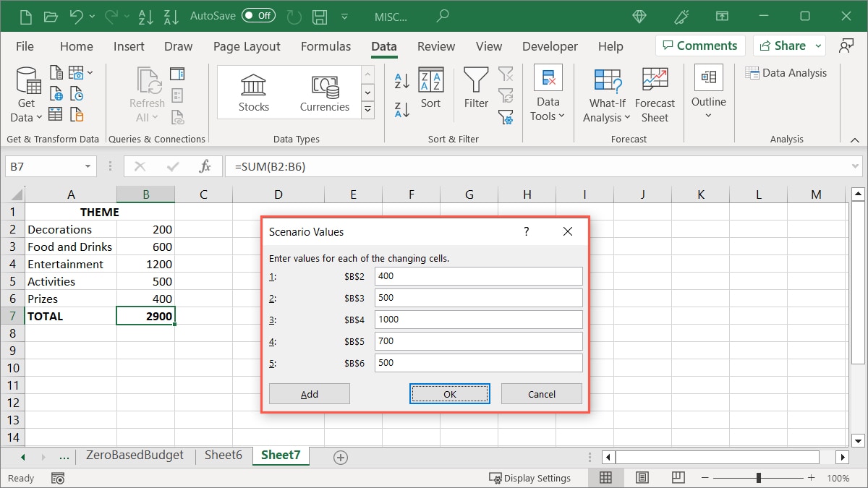
Task: Select the Stocks data type
Action: (253, 91)
